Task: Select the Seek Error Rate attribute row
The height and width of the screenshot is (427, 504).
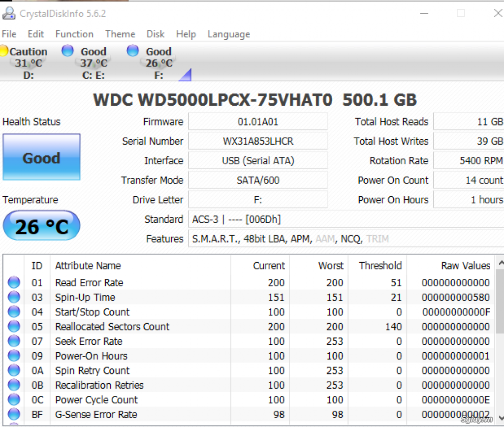Action: pos(250,341)
